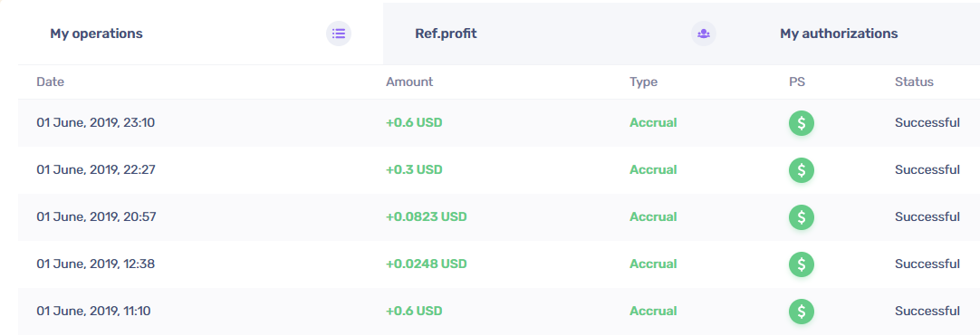Click dollar icon in the 20:57 row
This screenshot has height=336, width=980.
click(802, 217)
